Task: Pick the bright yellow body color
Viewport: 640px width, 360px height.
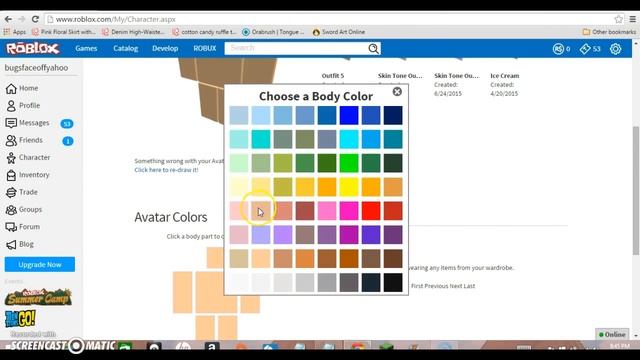Action: click(x=349, y=187)
